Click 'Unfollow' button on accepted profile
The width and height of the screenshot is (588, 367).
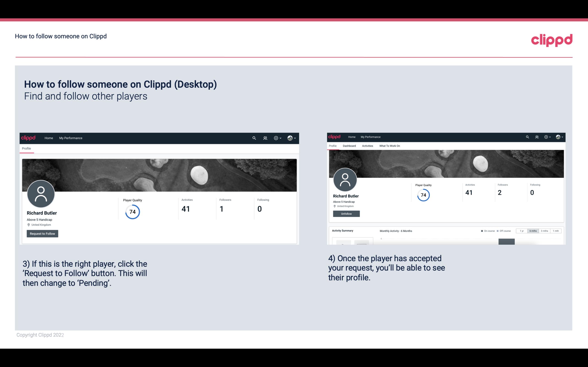(x=346, y=214)
